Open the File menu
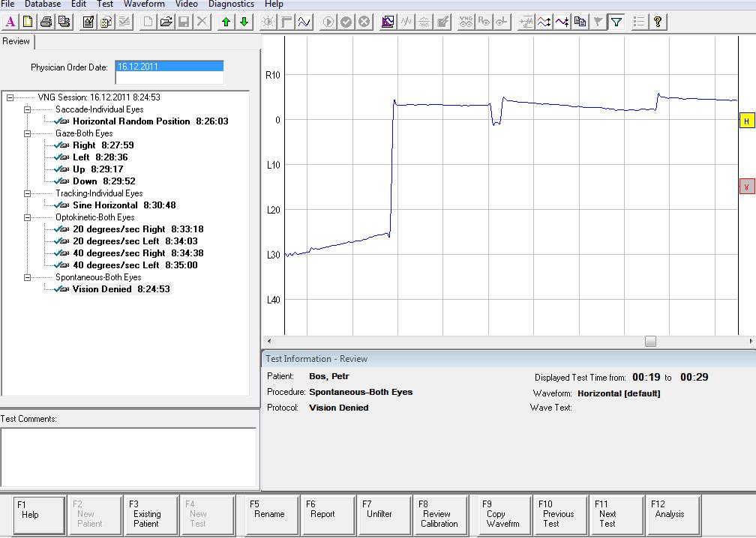The image size is (756, 538). point(8,4)
